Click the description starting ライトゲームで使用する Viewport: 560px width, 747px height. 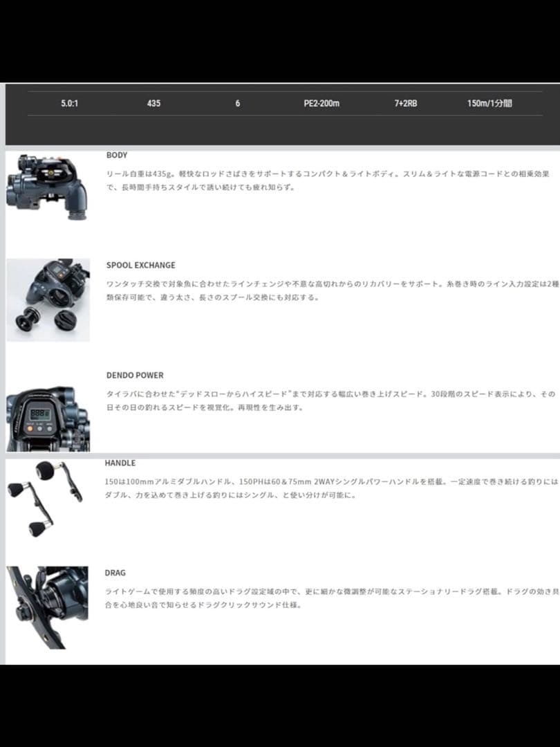pyautogui.click(x=331, y=598)
